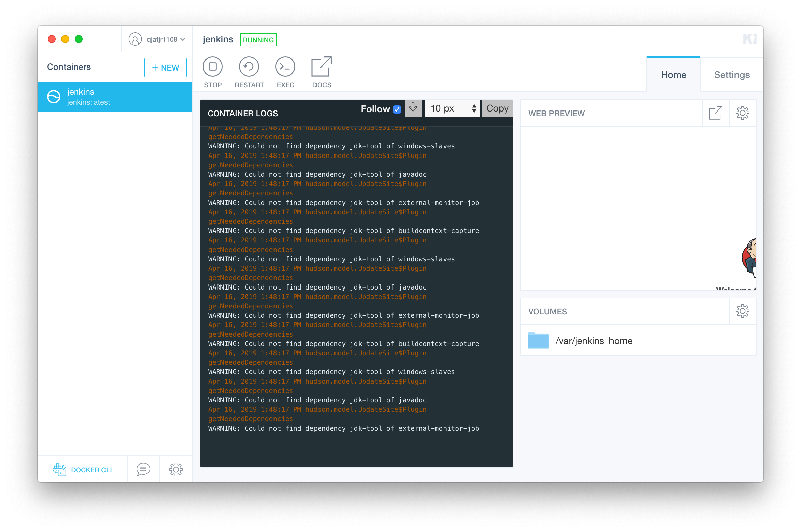Viewport: 801px width, 532px height.
Task: Open Web Preview settings gear
Action: 742,113
